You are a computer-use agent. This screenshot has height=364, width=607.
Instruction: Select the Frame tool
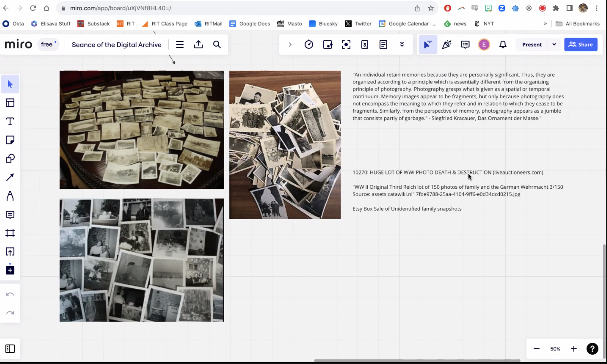pos(10,233)
